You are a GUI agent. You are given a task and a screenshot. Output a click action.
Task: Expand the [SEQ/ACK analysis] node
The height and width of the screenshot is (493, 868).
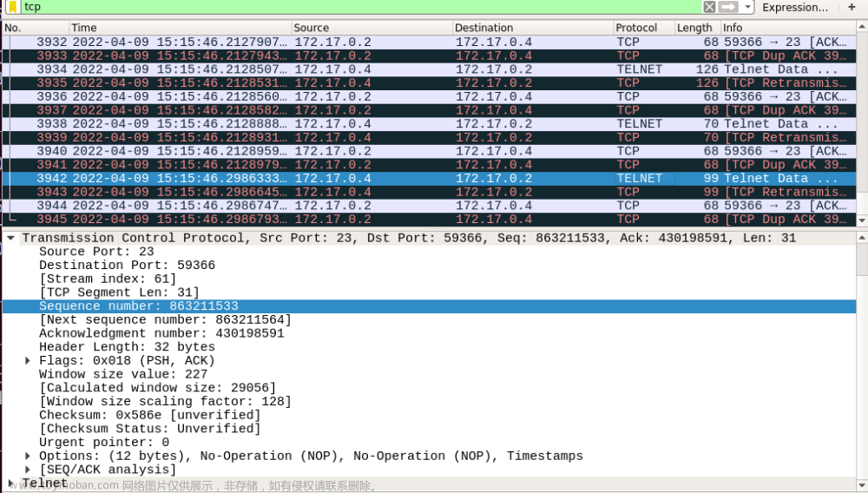coord(27,470)
